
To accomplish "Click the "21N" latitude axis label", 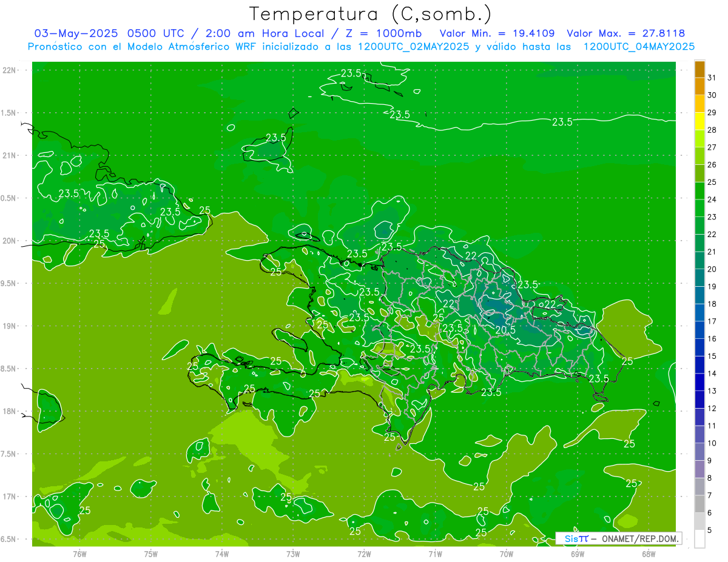I will [x=9, y=156].
